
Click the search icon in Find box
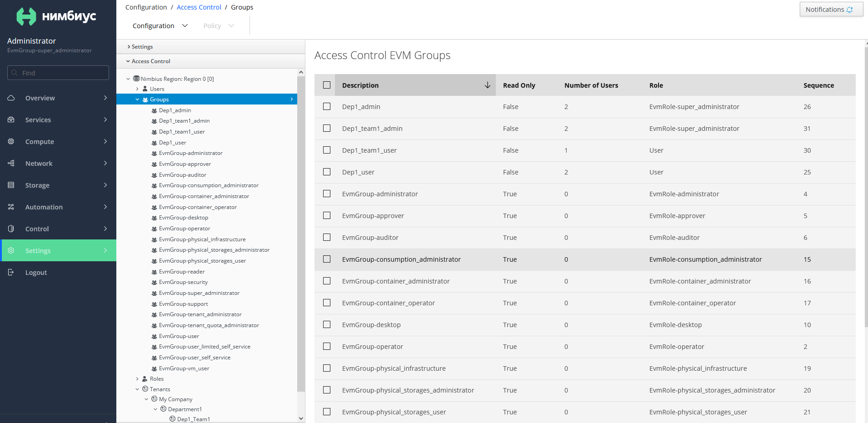coord(15,73)
